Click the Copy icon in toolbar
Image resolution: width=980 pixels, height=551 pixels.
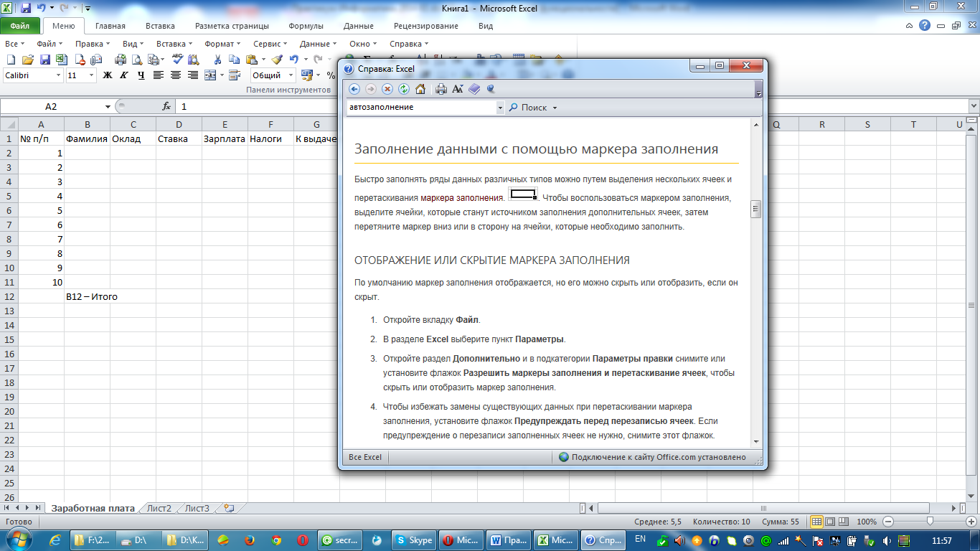[235, 60]
